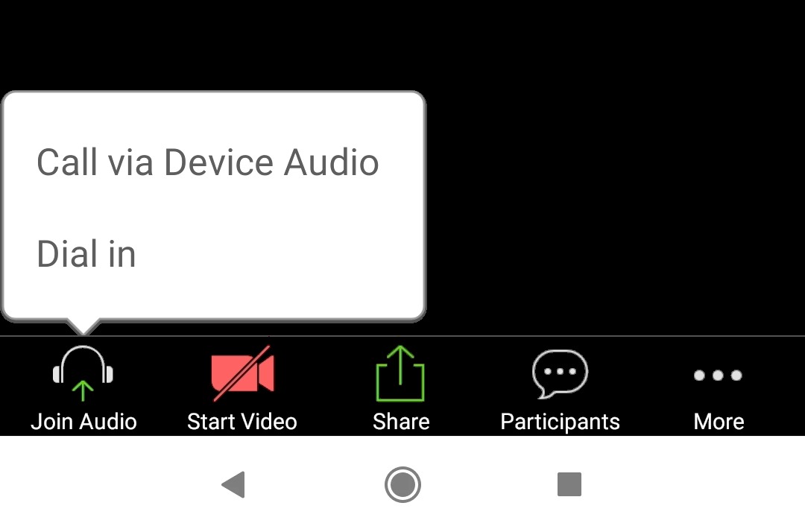The height and width of the screenshot is (532, 805).
Task: Open the Participants speech bubble icon
Action: (x=560, y=374)
